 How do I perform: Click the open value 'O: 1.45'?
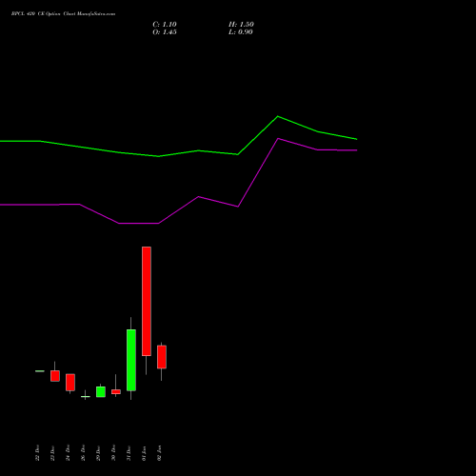click(x=165, y=32)
